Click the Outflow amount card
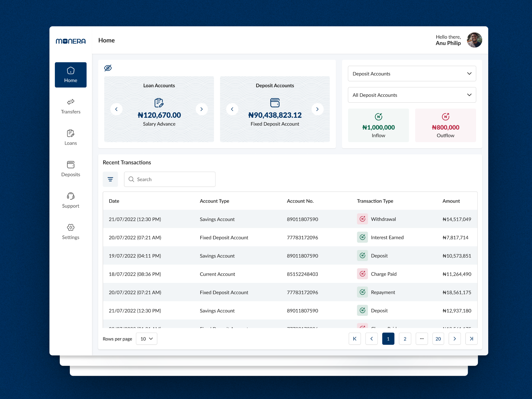Screen dimensions: 532x399 click(x=445, y=126)
